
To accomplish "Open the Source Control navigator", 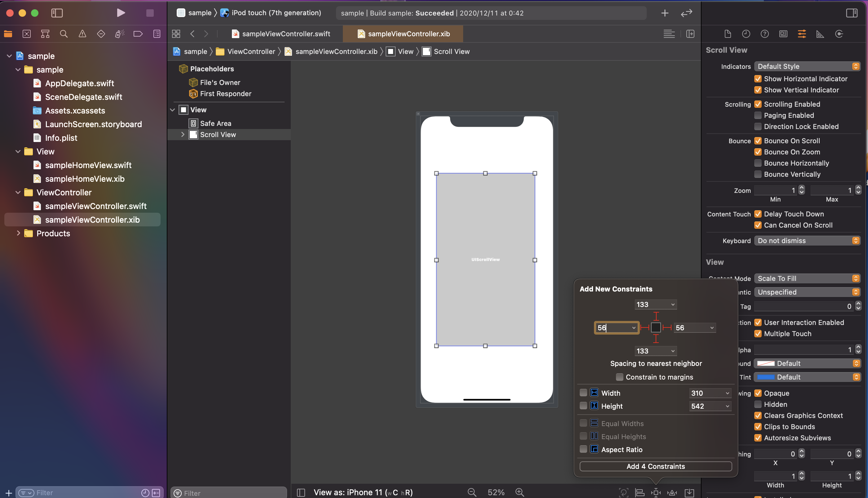I will click(27, 34).
